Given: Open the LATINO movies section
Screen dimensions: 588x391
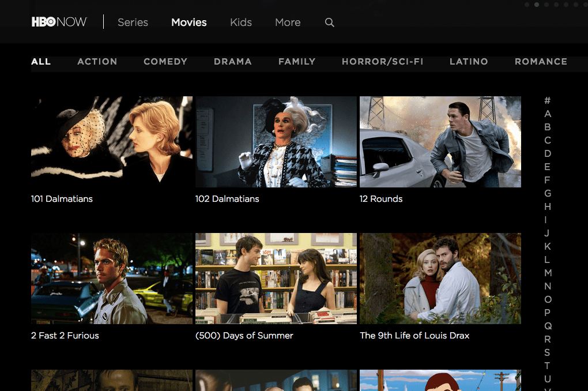Looking at the screenshot, I should 468,62.
